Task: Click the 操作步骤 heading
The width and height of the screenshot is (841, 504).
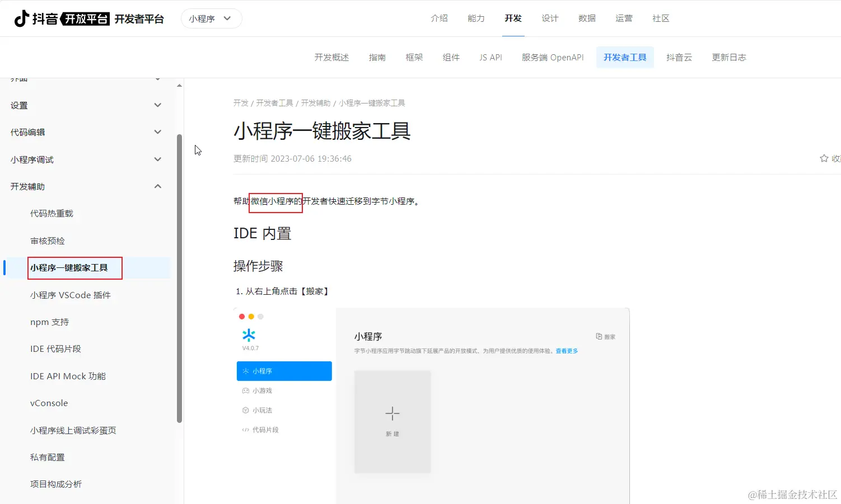Action: (258, 266)
